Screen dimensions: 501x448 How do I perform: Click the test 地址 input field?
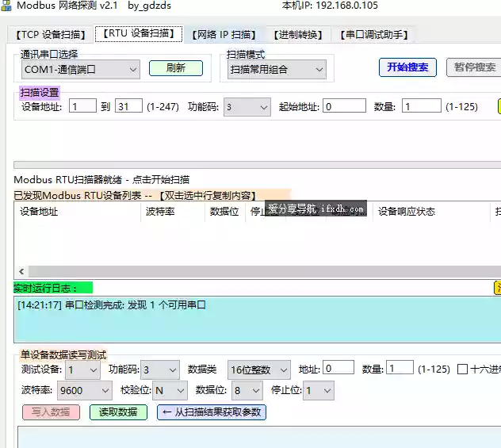[338, 368]
